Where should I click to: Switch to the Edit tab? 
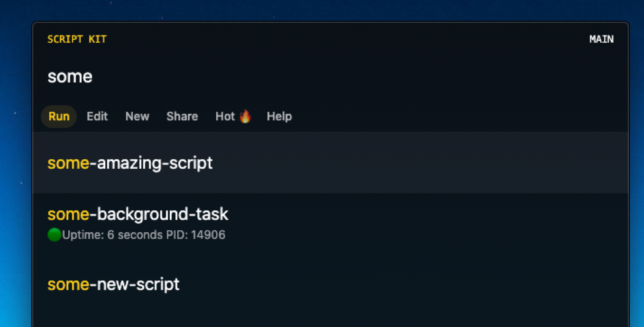click(x=97, y=117)
